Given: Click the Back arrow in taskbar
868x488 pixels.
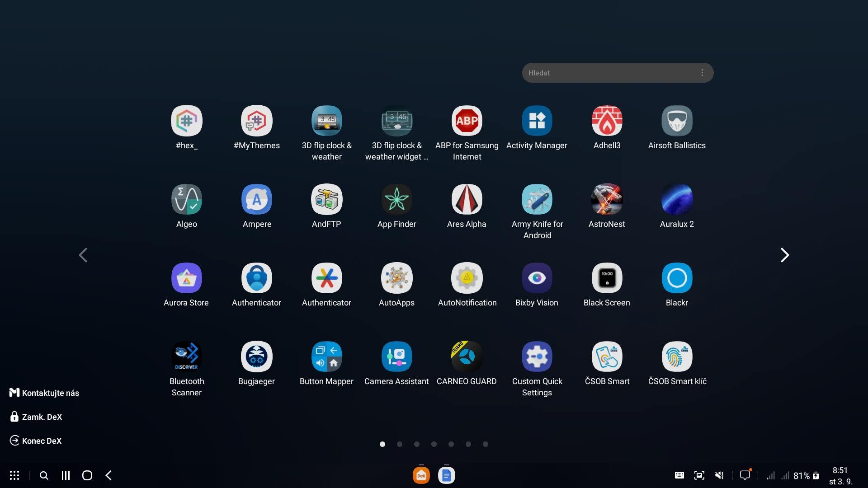Looking at the screenshot, I should click(108, 475).
